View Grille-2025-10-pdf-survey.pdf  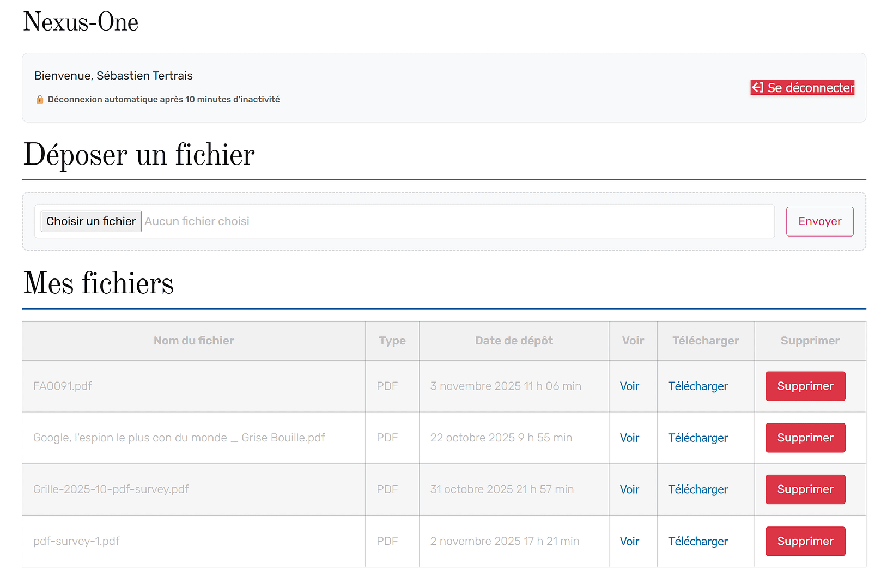coord(629,490)
